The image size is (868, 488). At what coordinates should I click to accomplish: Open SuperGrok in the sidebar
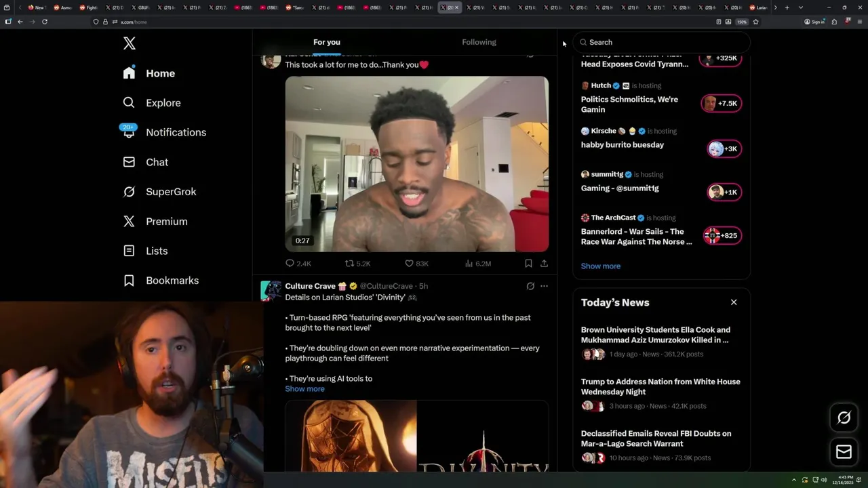pos(160,192)
